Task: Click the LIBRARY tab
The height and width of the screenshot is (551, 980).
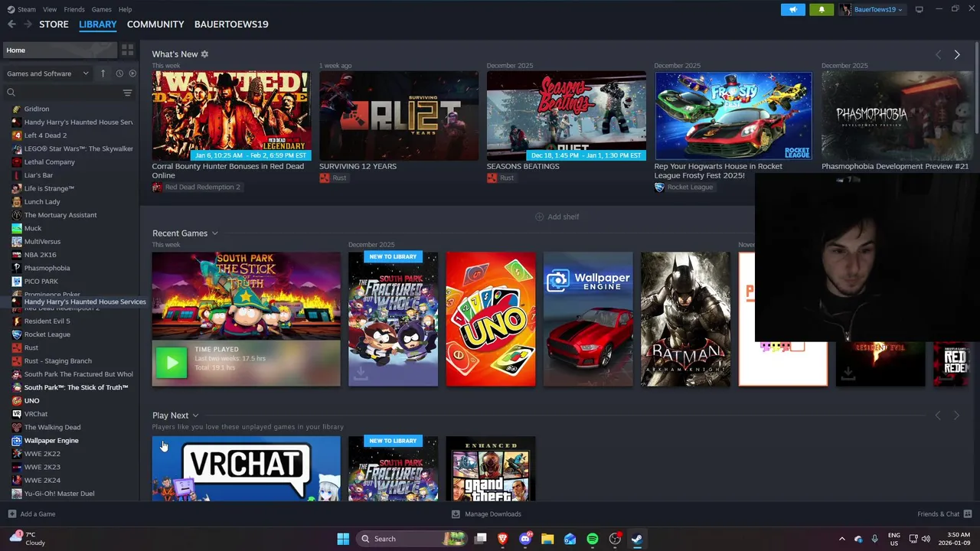Action: point(98,24)
